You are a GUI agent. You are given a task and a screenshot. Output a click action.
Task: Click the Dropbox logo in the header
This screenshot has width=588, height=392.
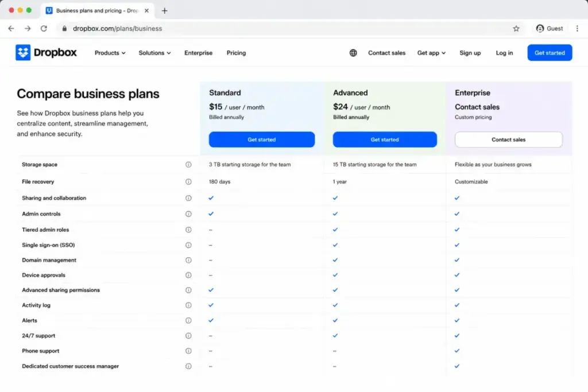click(x=46, y=52)
